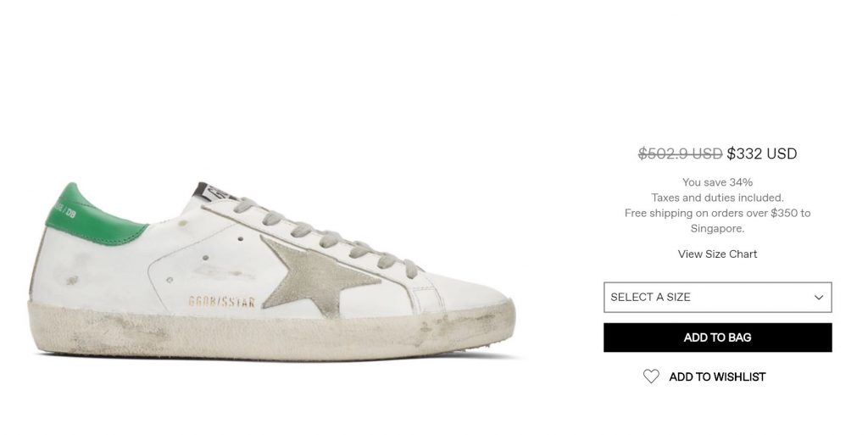Viewport: 868px width, 435px height.
Task: Click the free shipping to Singapore notice
Action: [717, 220]
